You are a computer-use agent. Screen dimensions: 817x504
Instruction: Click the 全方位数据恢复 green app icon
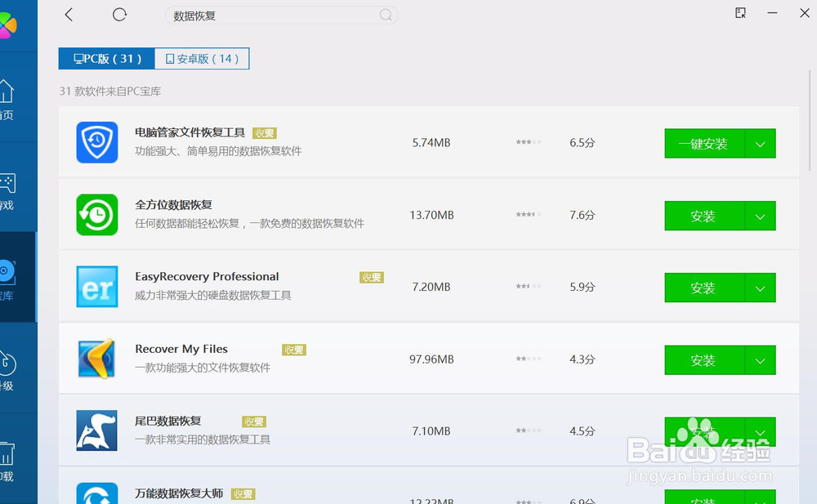(97, 215)
